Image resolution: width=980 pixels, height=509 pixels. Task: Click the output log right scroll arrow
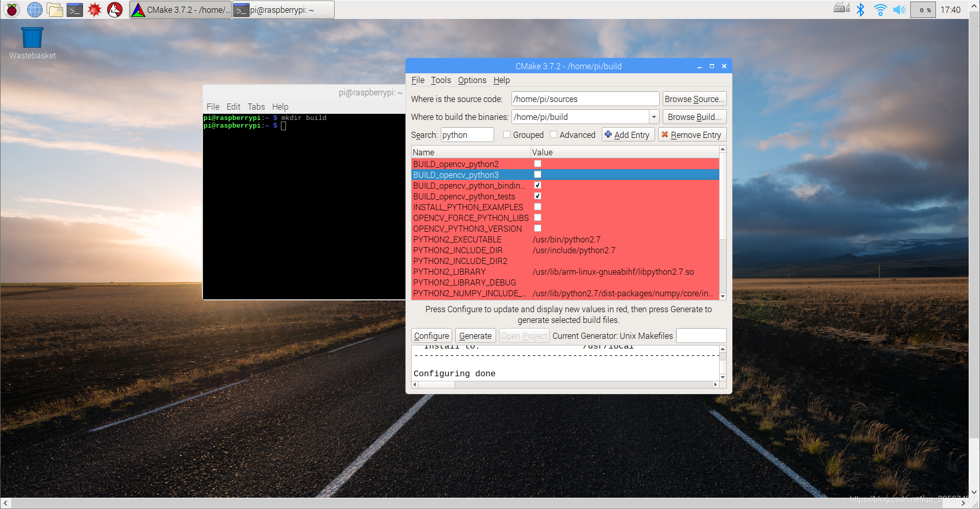pos(716,384)
